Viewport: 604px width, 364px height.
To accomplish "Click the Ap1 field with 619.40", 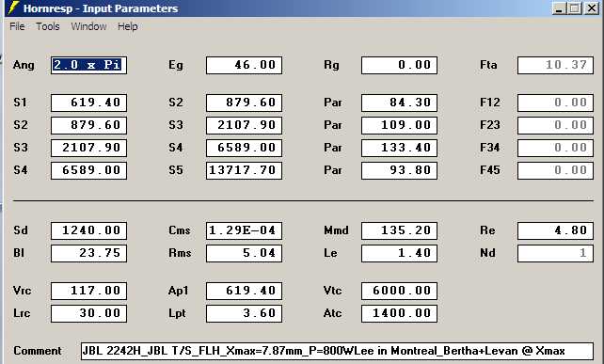I will pos(244,291).
